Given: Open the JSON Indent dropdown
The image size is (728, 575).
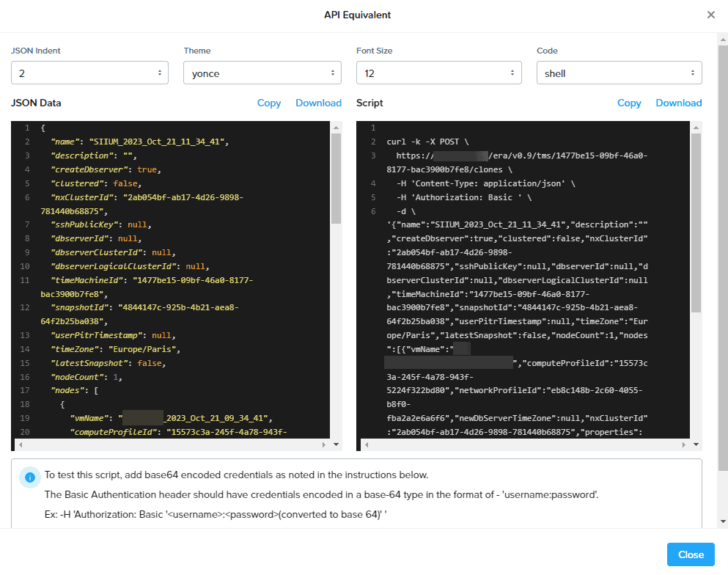Looking at the screenshot, I should (89, 73).
